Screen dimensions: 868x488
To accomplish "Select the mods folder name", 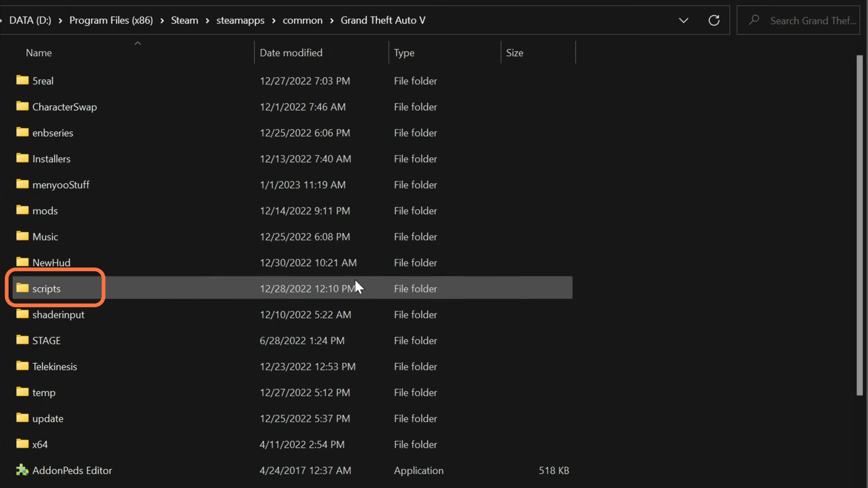I will coord(45,211).
